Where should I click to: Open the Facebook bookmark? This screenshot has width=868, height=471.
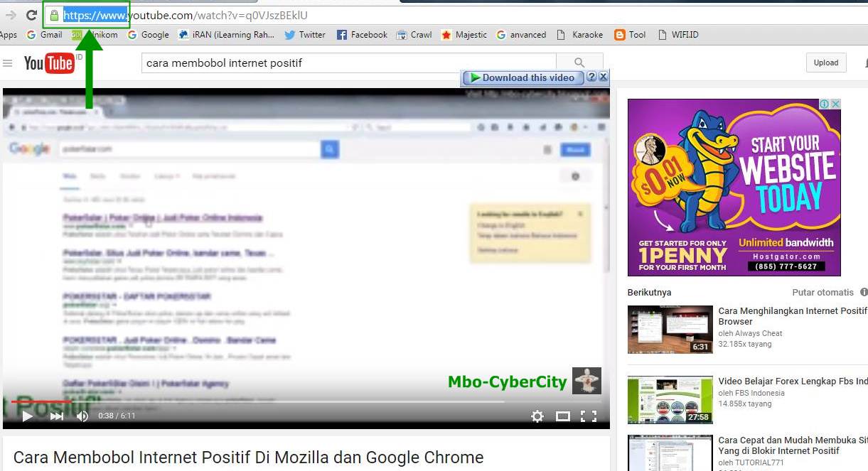(x=362, y=34)
